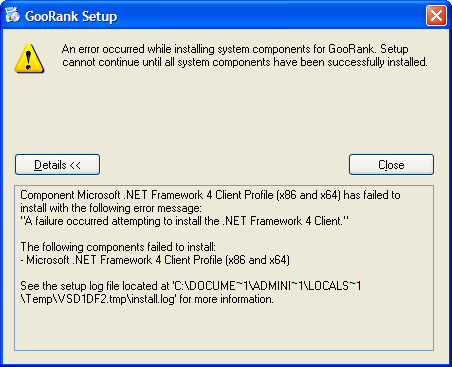
Task: Click the 'See the setup log file located' line
Action: (191, 286)
